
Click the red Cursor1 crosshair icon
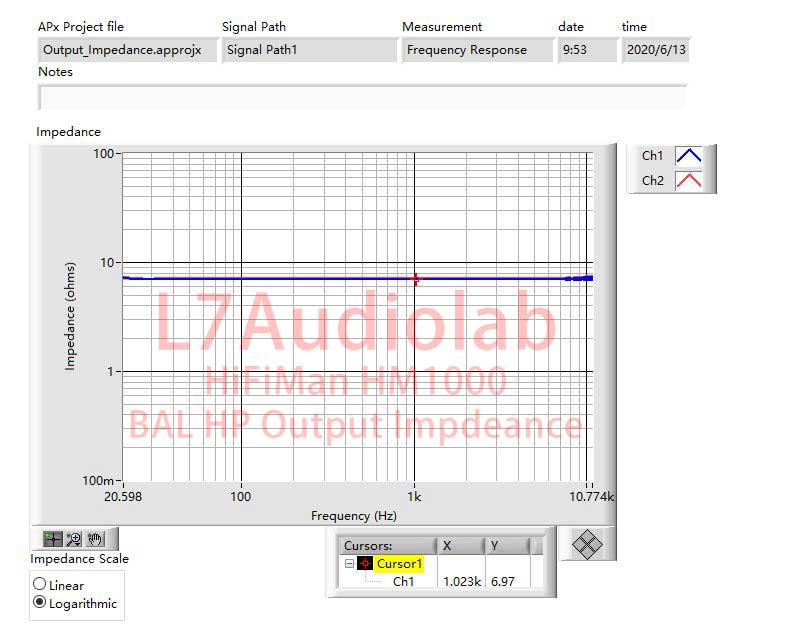click(365, 564)
